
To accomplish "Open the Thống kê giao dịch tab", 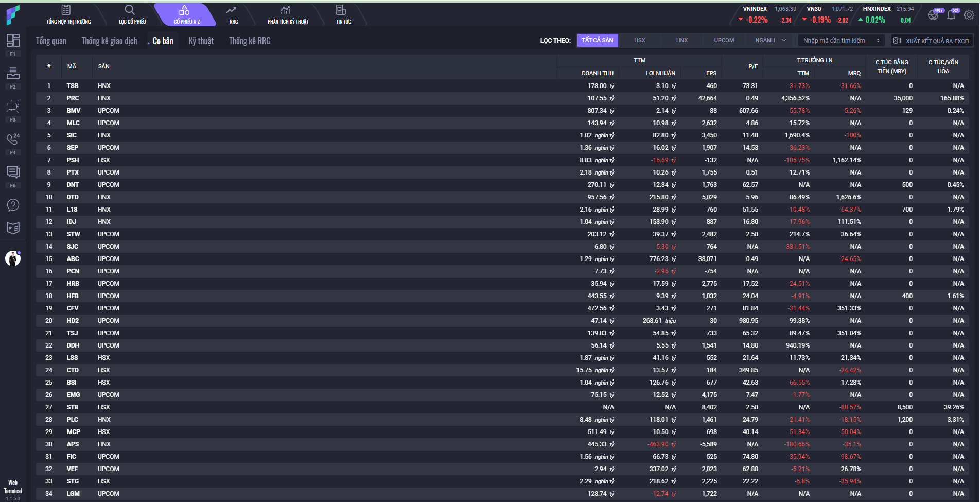I will pos(109,41).
